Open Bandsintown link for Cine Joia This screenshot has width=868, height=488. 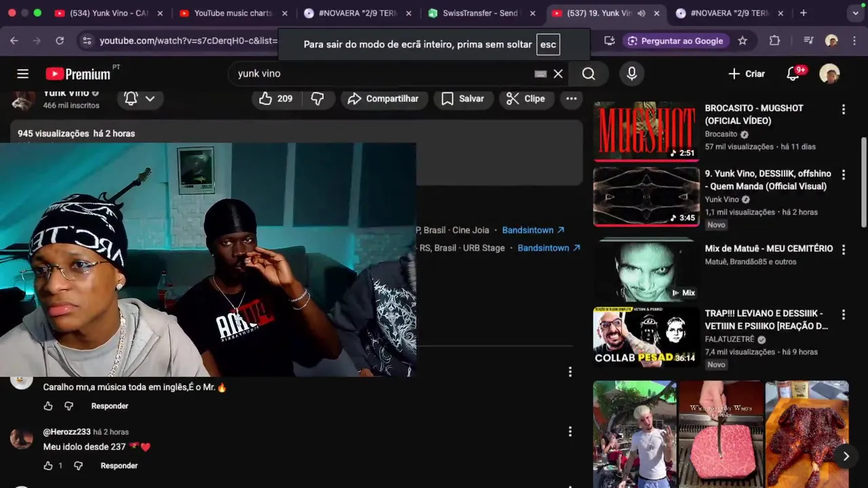pos(533,230)
